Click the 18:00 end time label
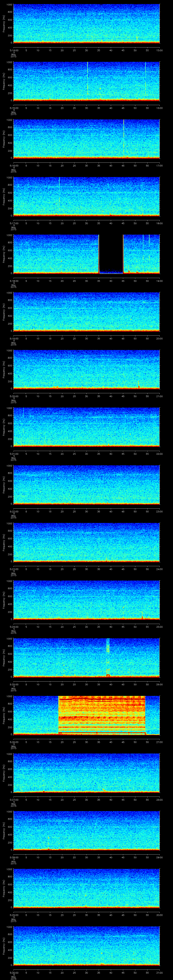Viewport: 173px width, 980px height. point(160,223)
